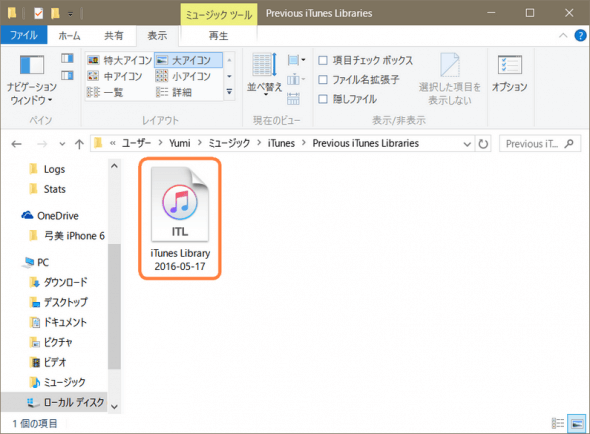
Task: Switch to large icons status bar icon
Action: tap(577, 423)
